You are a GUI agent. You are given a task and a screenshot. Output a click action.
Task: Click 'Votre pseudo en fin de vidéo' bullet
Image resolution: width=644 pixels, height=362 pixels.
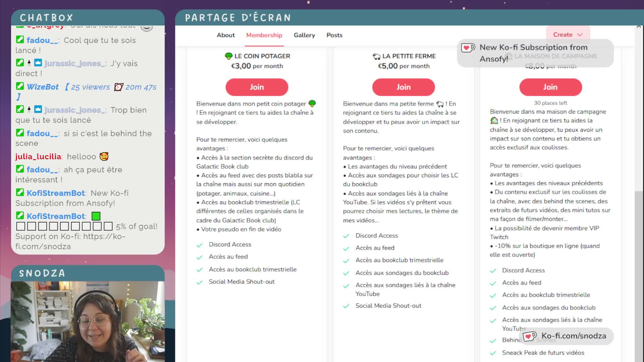coord(239,229)
